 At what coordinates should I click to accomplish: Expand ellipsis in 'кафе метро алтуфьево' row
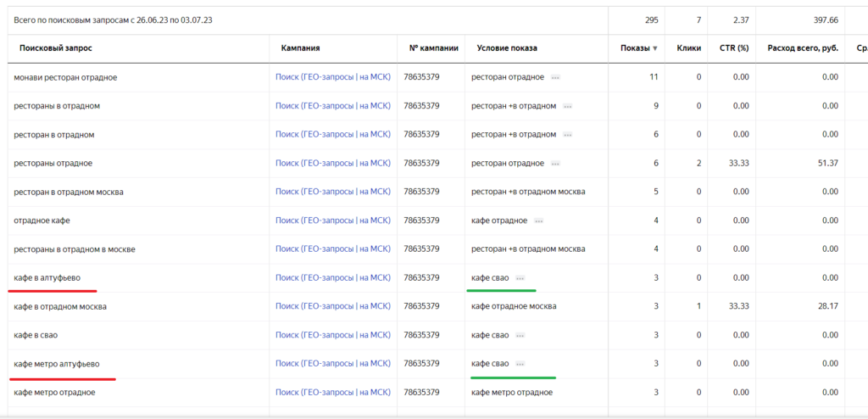point(520,364)
